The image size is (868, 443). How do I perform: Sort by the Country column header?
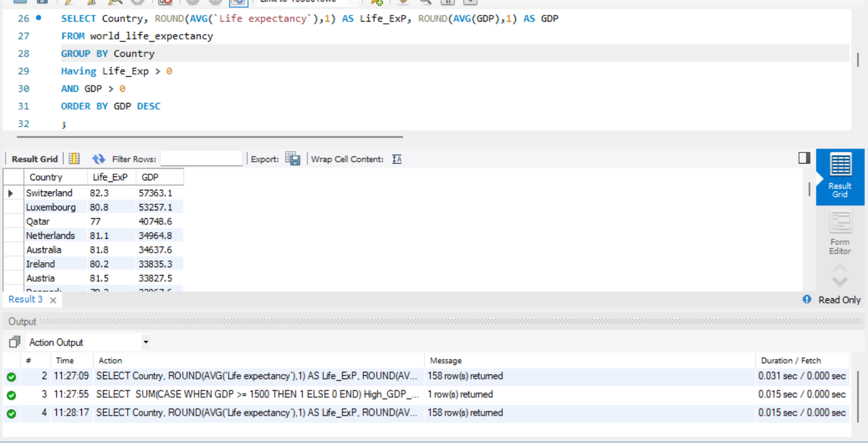coord(56,177)
